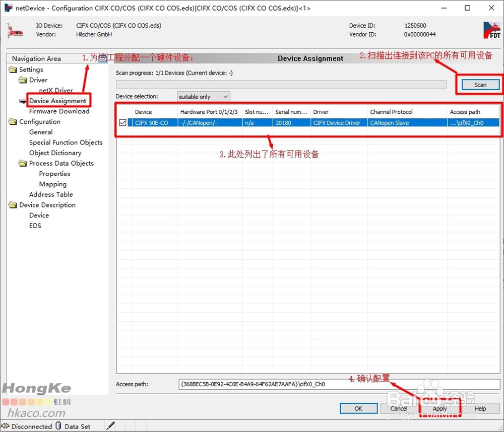Viewport: 504px width, 432px height.
Task: Click the Serial number column header
Action: [291, 112]
